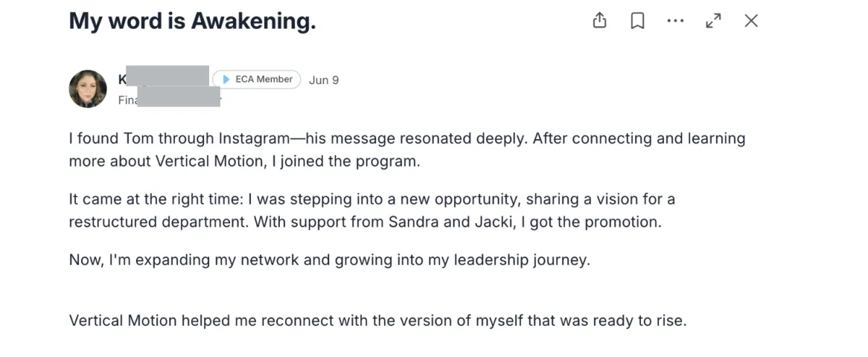Click the final Vertical Motion helped sentence
The image size is (868, 357).
pos(378,320)
